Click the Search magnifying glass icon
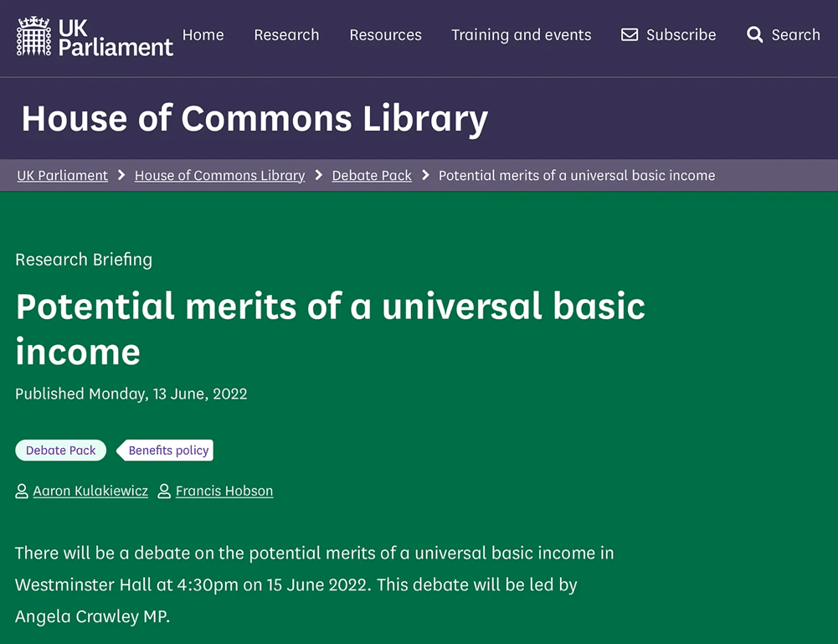Image resolution: width=838 pixels, height=644 pixels. (x=754, y=34)
